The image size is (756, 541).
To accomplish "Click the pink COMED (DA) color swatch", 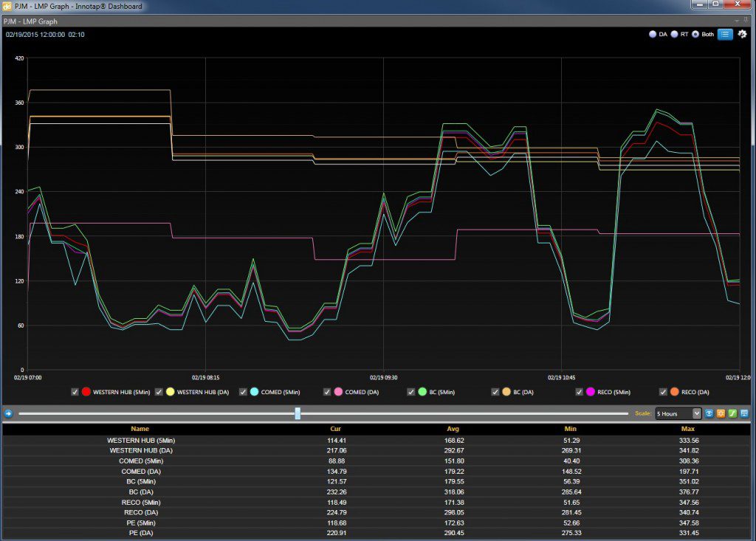I will [338, 392].
